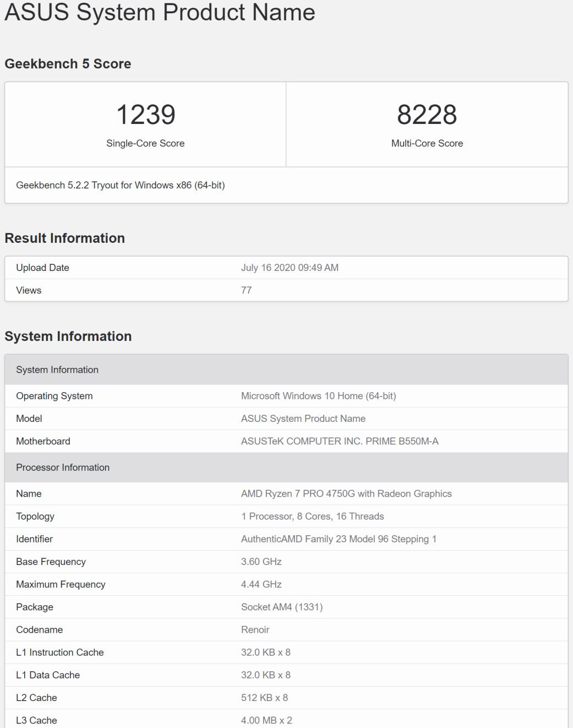573x728 pixels.
Task: Click the grey 'System Information' table header
Action: tap(286, 370)
